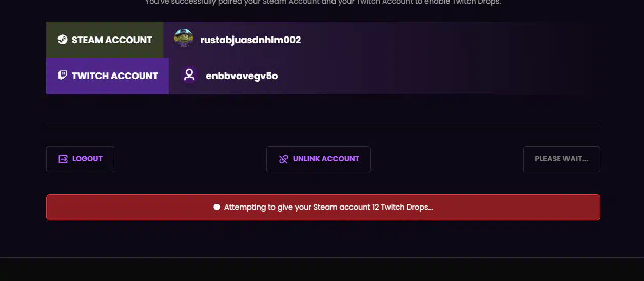The width and height of the screenshot is (644, 281).
Task: Click the Twitch username enbbvavegv5o
Action: (x=242, y=76)
